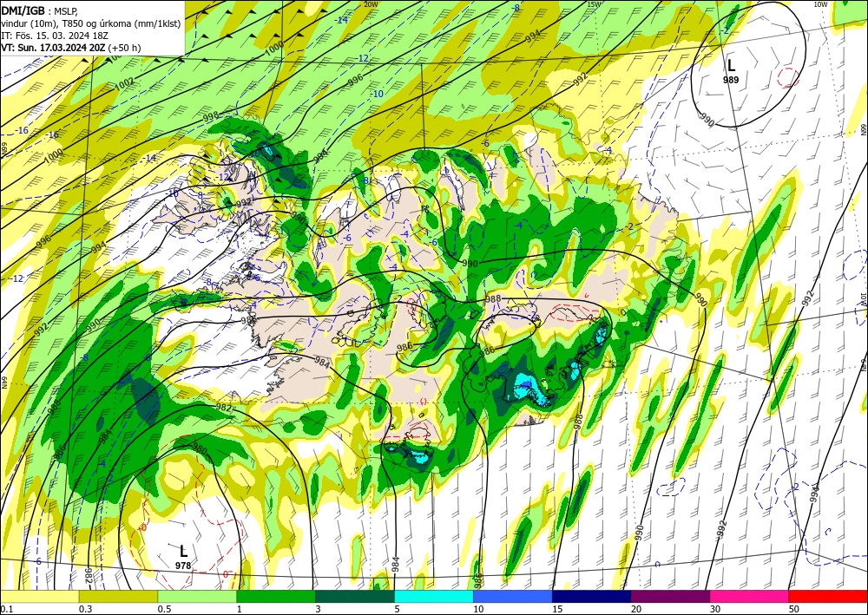Click the legend value label 0.1
Image resolution: width=868 pixels, height=615 pixels.
click(x=5, y=609)
